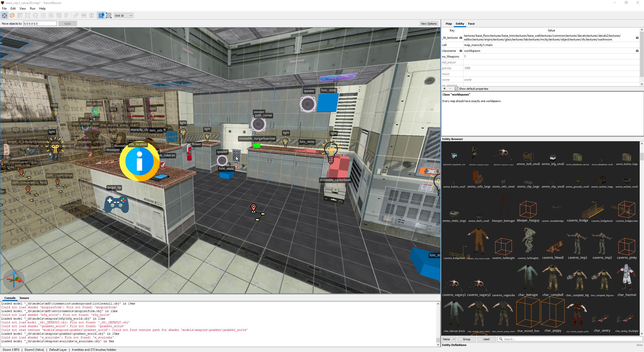Toggle Show default properties checkbox
The image size is (644, 352).
456,89
